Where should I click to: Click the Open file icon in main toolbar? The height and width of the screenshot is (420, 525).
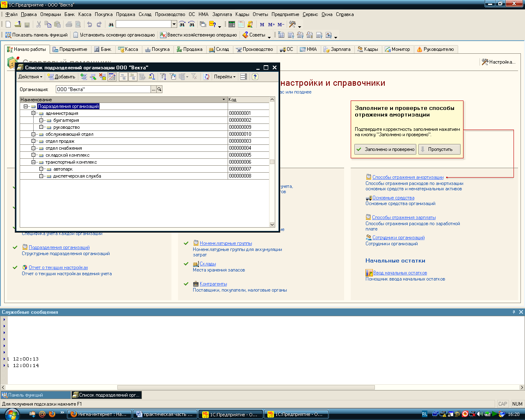(18, 25)
